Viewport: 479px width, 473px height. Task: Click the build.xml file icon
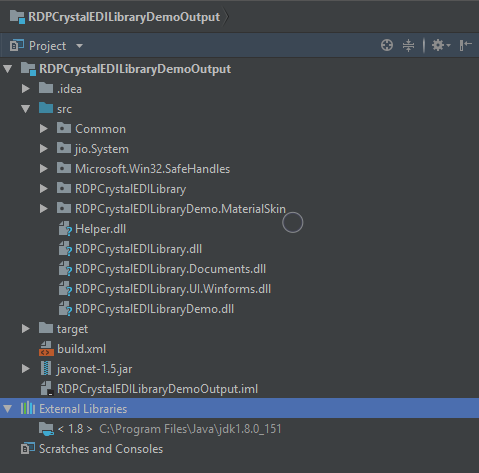point(46,349)
